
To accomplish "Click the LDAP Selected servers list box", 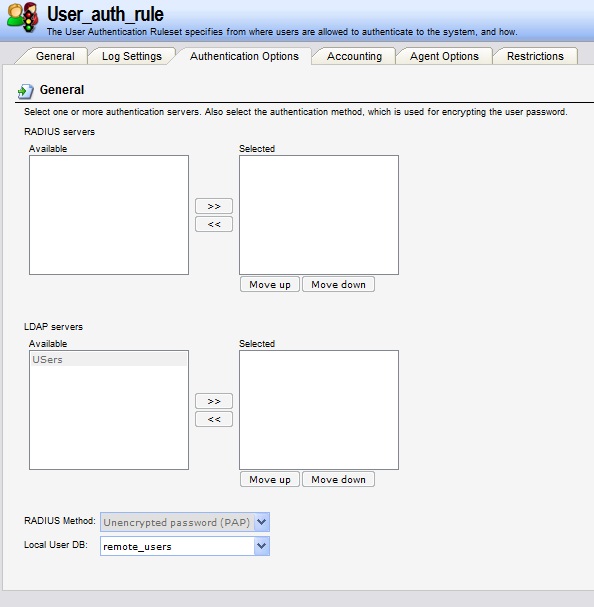I will point(319,410).
